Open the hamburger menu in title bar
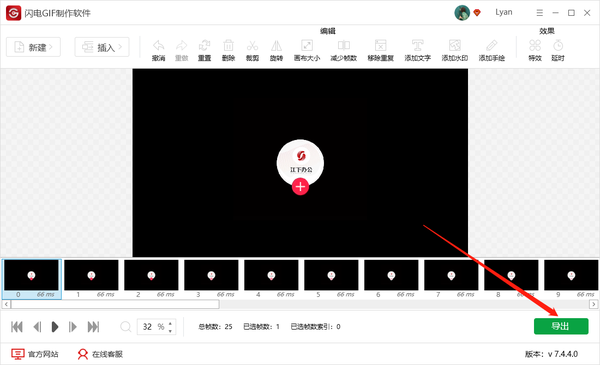Viewport: 600px width, 365px height. pyautogui.click(x=540, y=13)
